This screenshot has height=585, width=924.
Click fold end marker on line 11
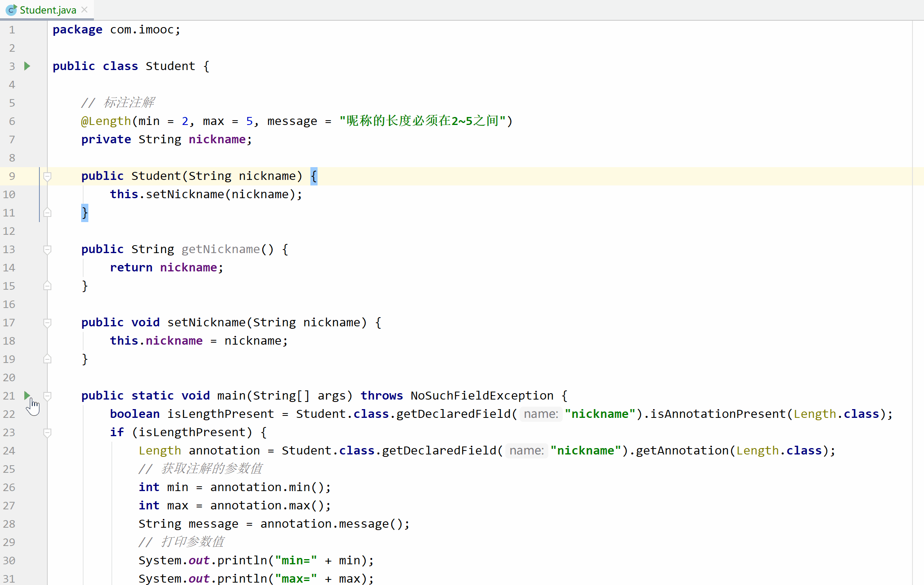tap(47, 213)
